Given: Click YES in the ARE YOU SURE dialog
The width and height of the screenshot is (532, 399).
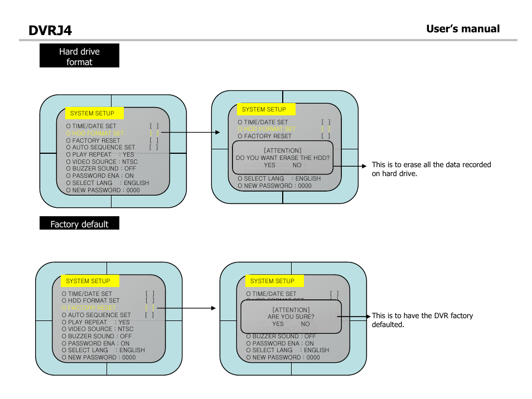Looking at the screenshot, I should click(x=278, y=324).
